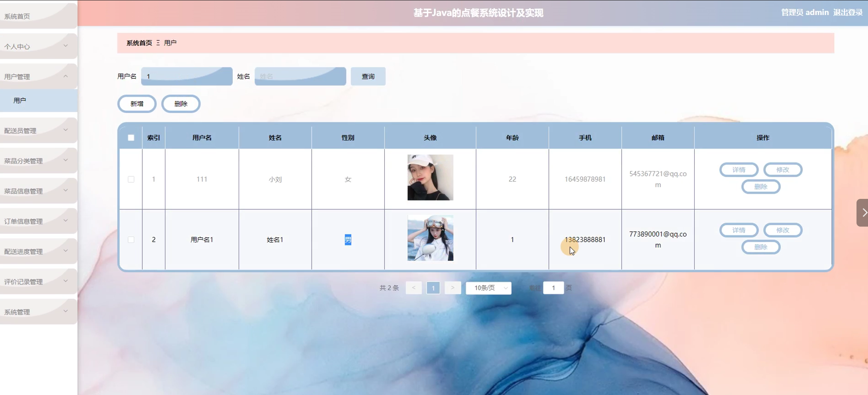Open 详情 for user 小刘
Viewport: 868px width, 395px height.
(739, 170)
